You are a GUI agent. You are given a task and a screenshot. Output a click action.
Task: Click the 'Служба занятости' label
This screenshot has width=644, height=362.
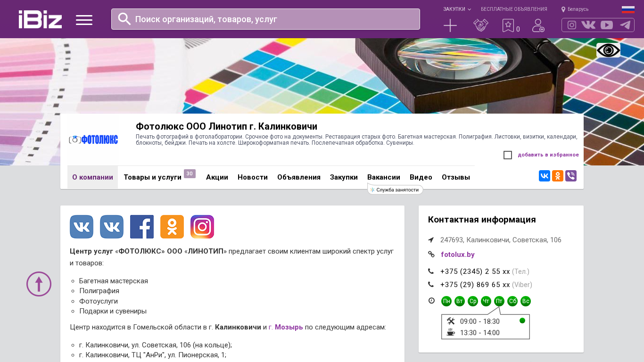tap(396, 190)
